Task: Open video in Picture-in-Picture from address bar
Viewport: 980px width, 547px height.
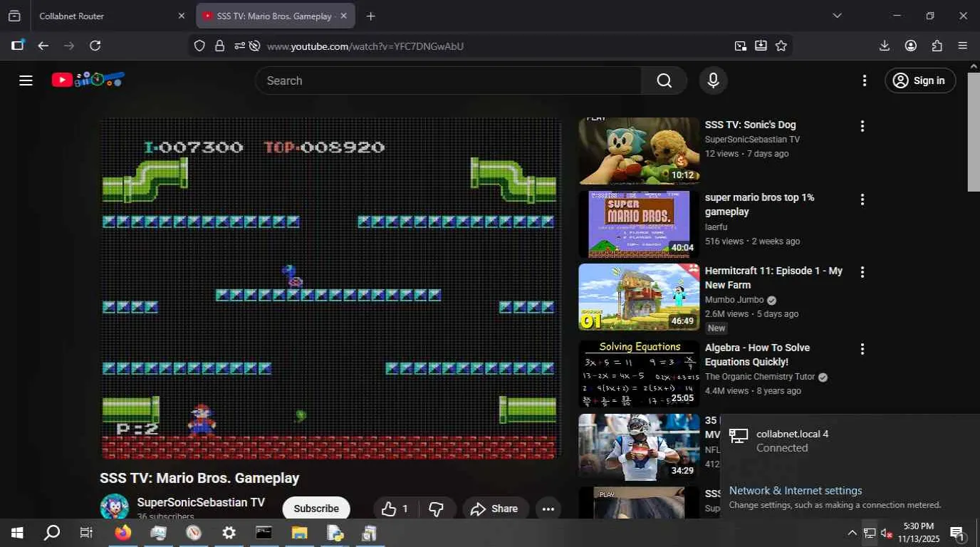Action: [741, 46]
